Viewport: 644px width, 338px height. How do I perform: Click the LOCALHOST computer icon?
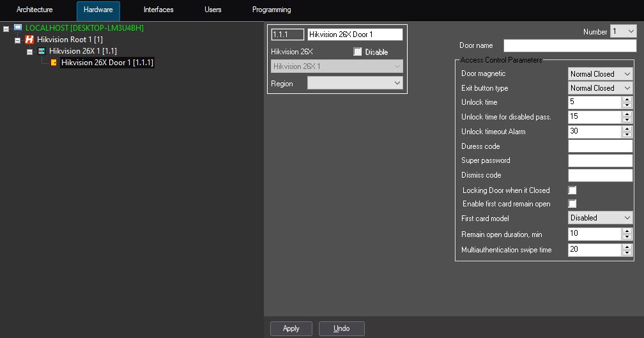[18, 28]
